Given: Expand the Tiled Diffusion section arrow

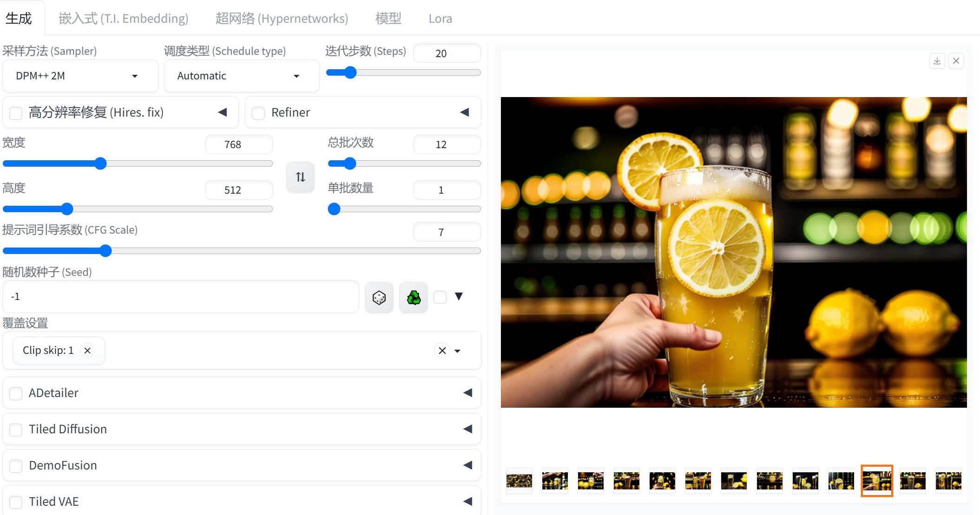Looking at the screenshot, I should click(x=467, y=429).
